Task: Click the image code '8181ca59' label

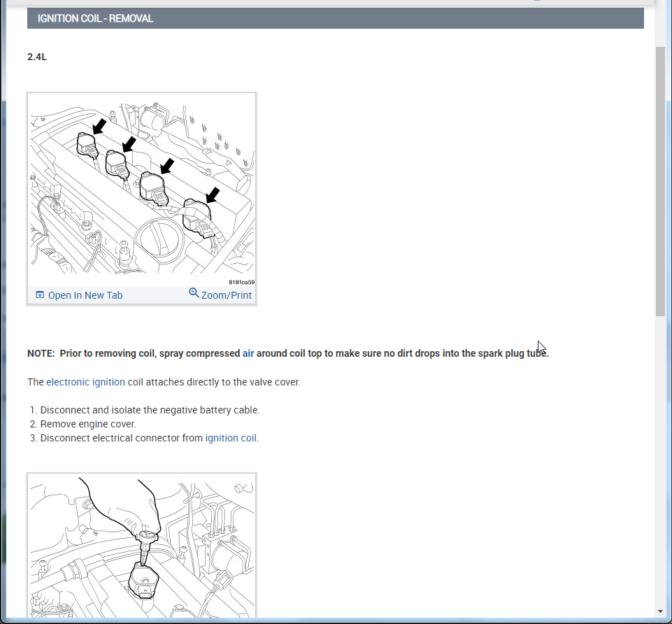Action: (241, 282)
